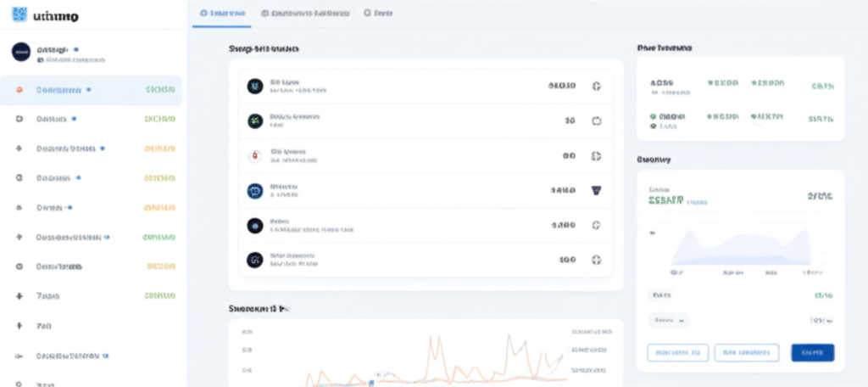Viewport: 868px width, 387px height.
Task: Click the round icon of the first list row
Action: [x=253, y=86]
